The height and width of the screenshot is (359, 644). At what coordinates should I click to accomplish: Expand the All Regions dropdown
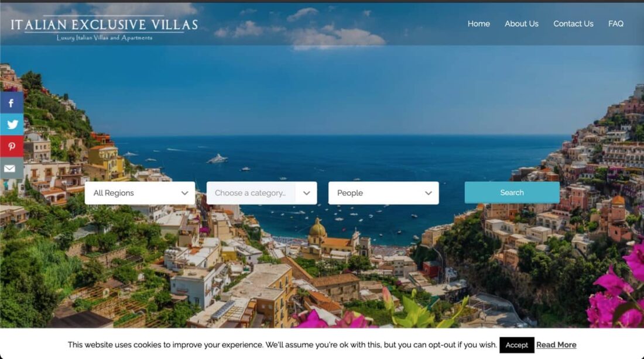(x=140, y=193)
